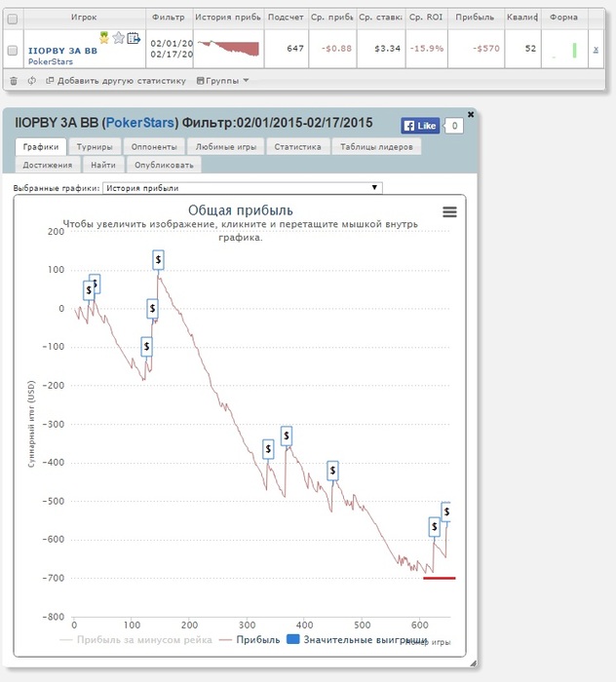Open the Оппоненты tab

coord(154,147)
